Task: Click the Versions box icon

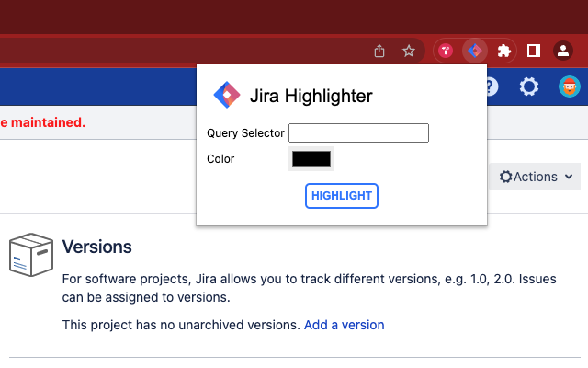Action: click(x=31, y=255)
